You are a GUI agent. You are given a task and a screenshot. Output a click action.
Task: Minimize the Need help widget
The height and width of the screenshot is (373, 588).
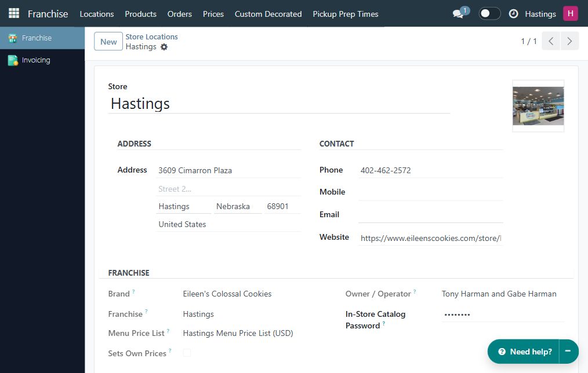click(x=568, y=351)
